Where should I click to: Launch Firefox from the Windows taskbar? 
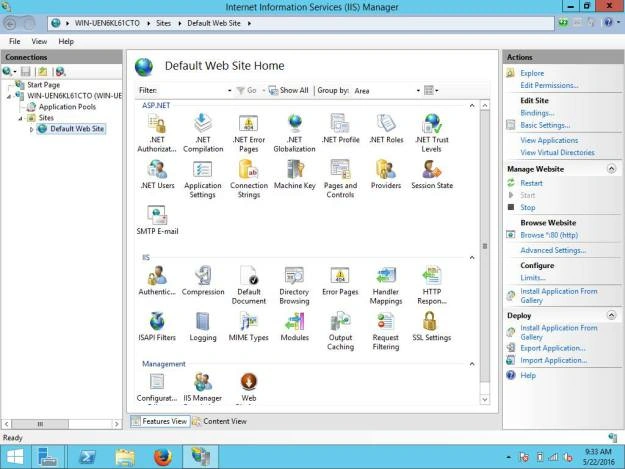[x=163, y=457]
